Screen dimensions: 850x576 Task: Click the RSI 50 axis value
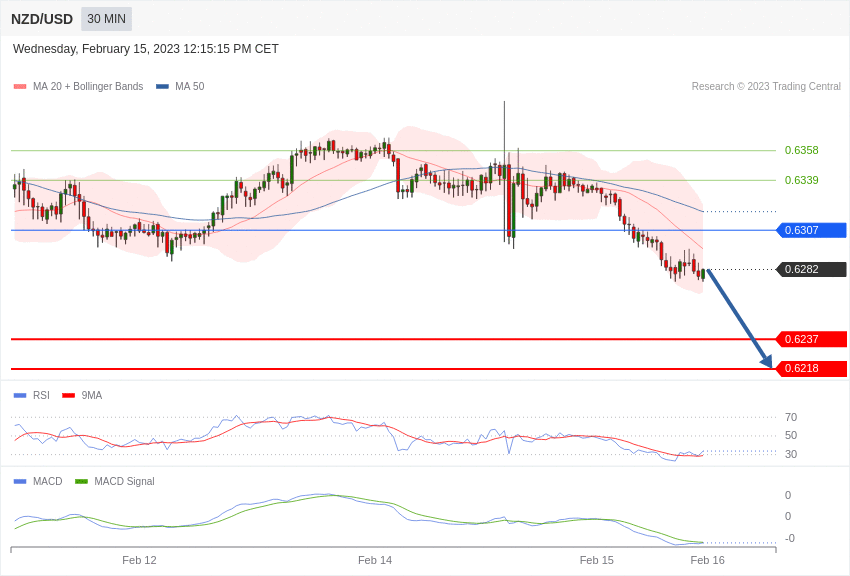791,435
